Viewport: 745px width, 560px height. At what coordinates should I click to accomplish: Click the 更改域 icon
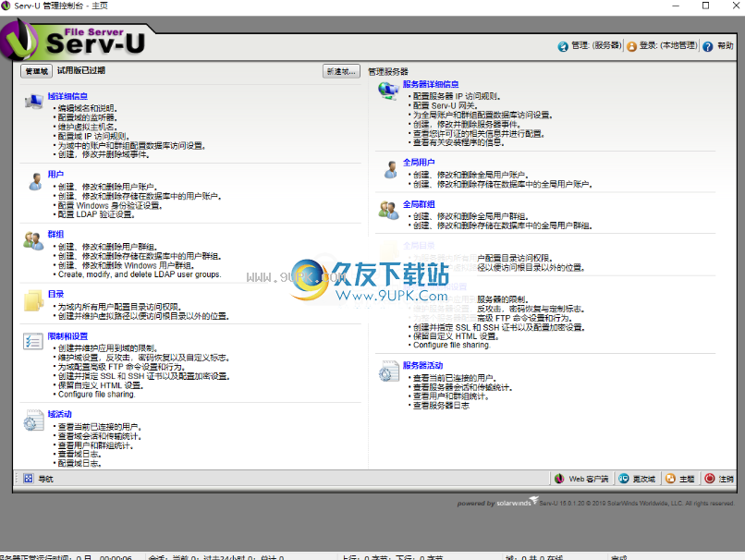click(x=624, y=479)
